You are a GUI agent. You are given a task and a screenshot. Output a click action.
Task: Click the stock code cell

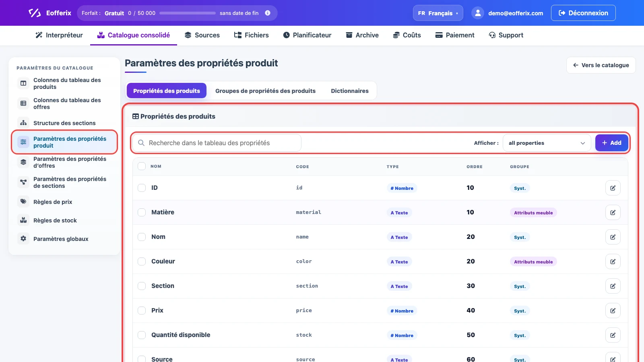(304, 335)
